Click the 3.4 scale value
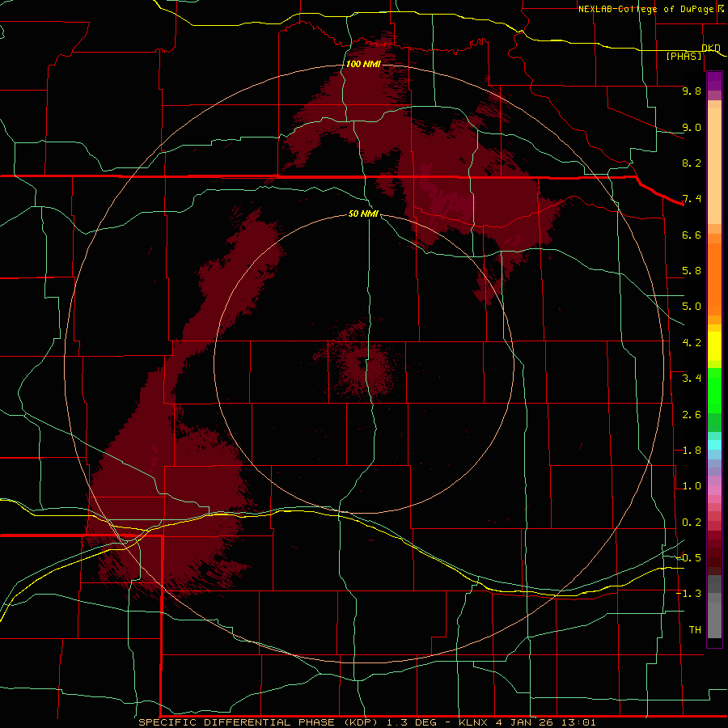 click(692, 379)
